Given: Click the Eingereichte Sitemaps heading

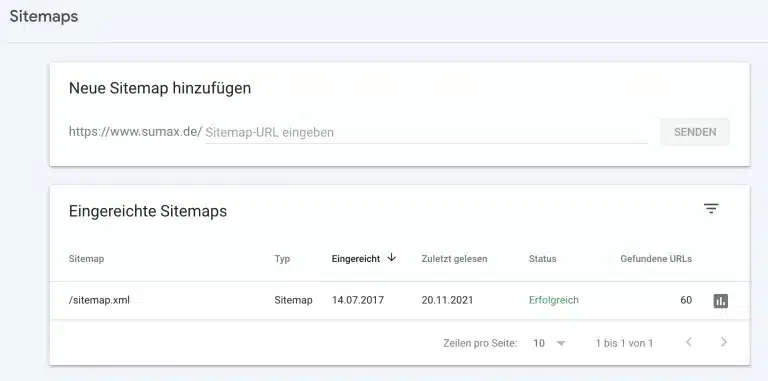Looking at the screenshot, I should click(148, 211).
